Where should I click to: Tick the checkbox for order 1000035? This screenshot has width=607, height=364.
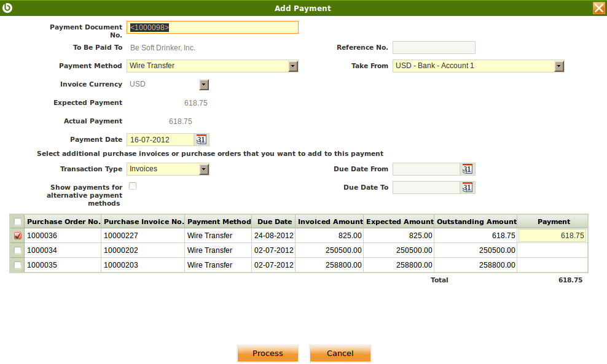tap(18, 265)
